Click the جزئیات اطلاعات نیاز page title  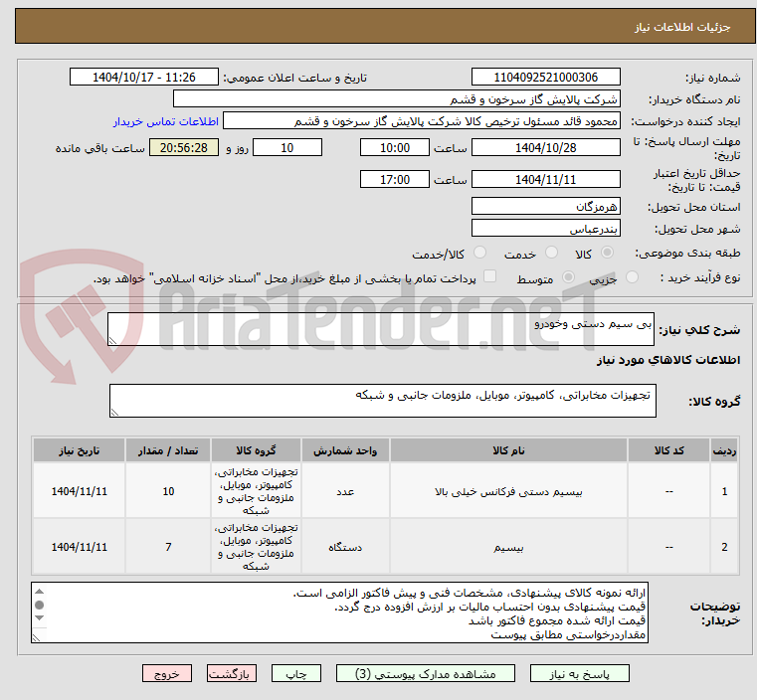[682, 27]
